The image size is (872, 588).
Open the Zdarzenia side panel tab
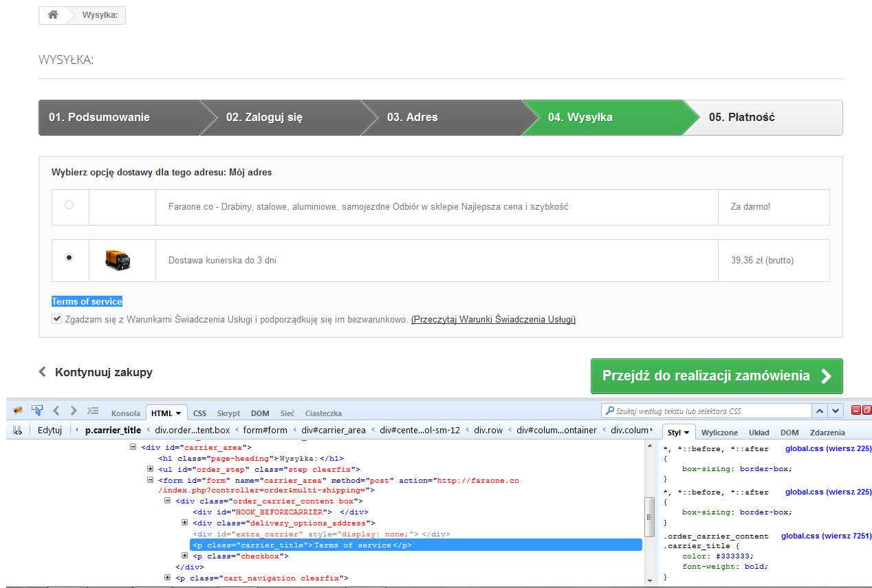[x=827, y=433]
